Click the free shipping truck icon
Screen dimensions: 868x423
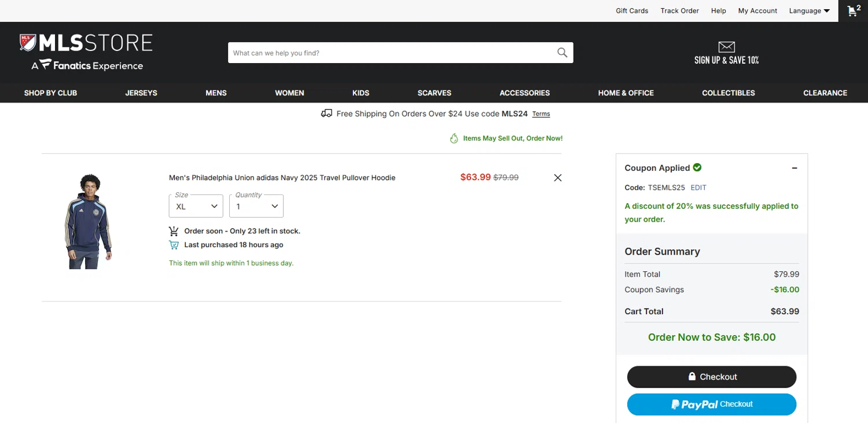[x=326, y=113]
